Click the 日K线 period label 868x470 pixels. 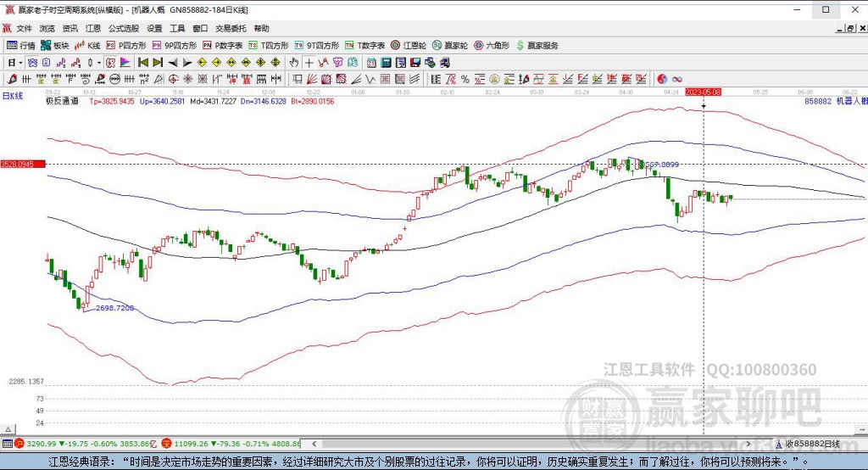point(12,96)
